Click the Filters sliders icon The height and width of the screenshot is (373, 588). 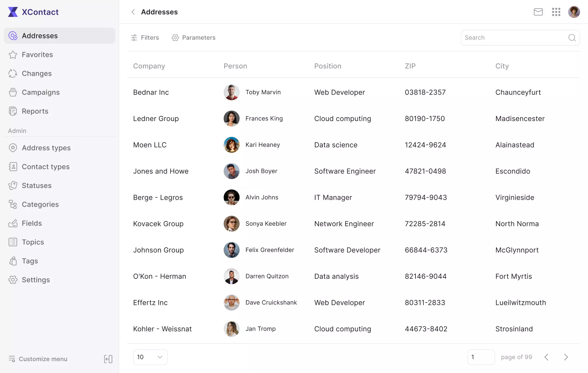click(134, 38)
